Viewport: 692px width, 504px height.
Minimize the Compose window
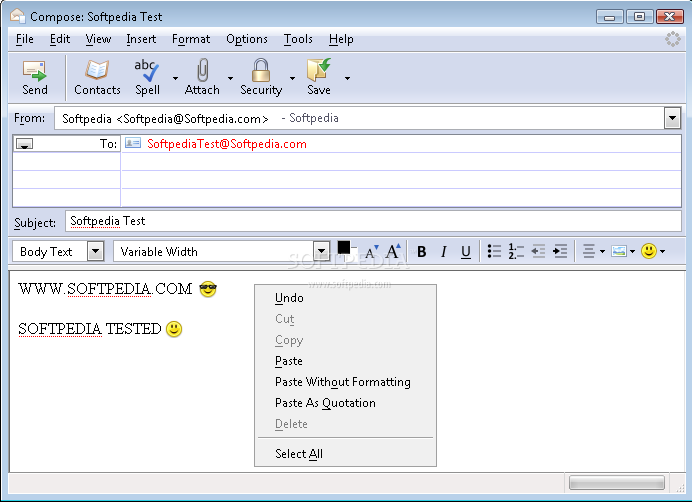coord(609,17)
